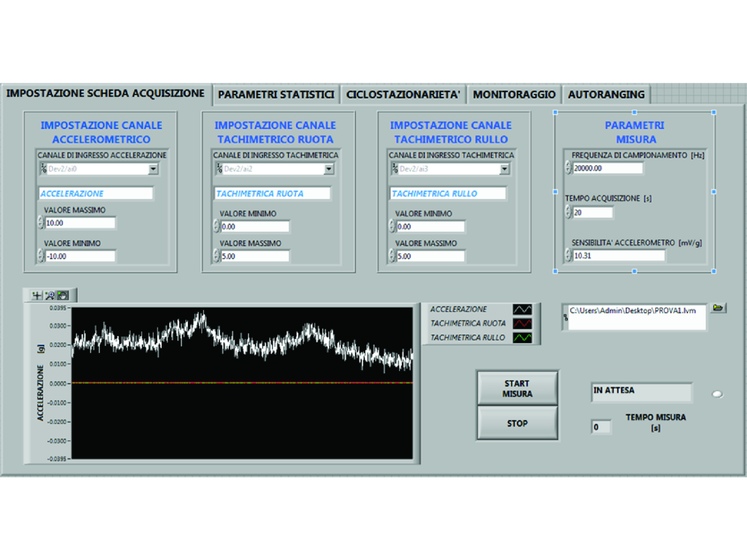
Task: Click the TACHIMETRICA RUOTA channel name field
Action: pos(273,193)
